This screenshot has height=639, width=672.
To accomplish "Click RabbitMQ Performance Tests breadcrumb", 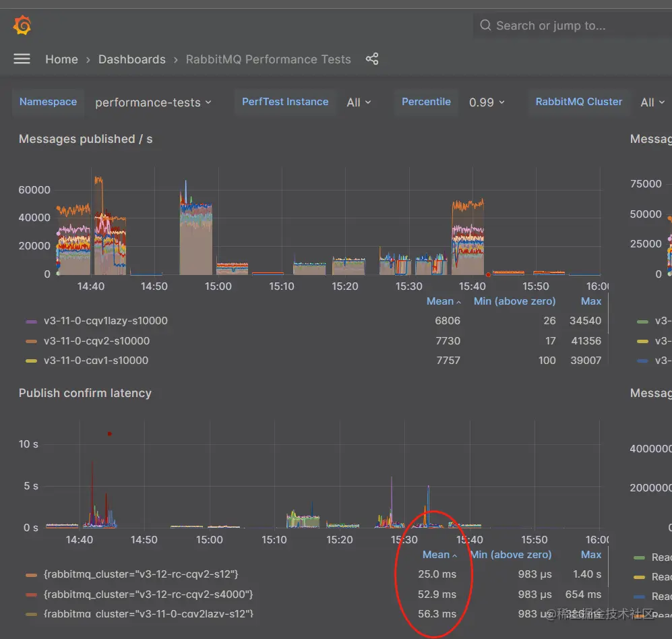I will click(268, 59).
